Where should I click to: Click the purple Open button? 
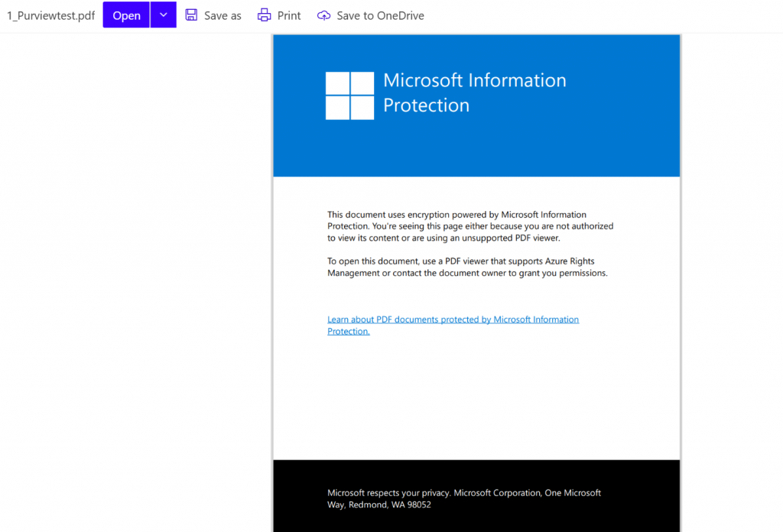[126, 15]
